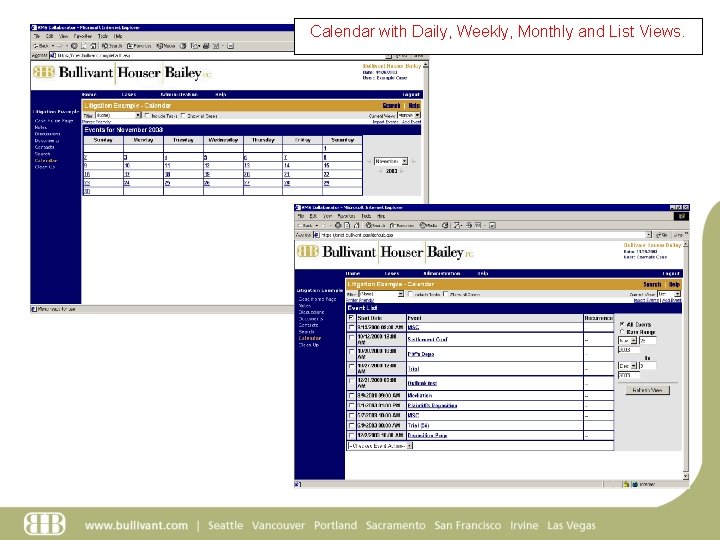This screenshot has height=540, width=720.
Task: Click end year field under Date Range
Action: point(629,375)
